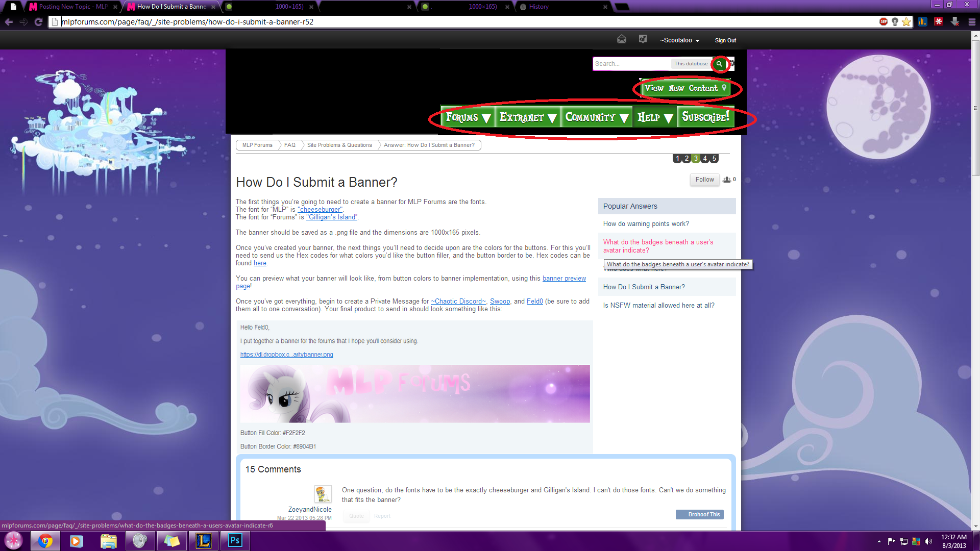Open the Forums dropdown menu
Image resolution: width=980 pixels, height=551 pixels.
tap(468, 117)
